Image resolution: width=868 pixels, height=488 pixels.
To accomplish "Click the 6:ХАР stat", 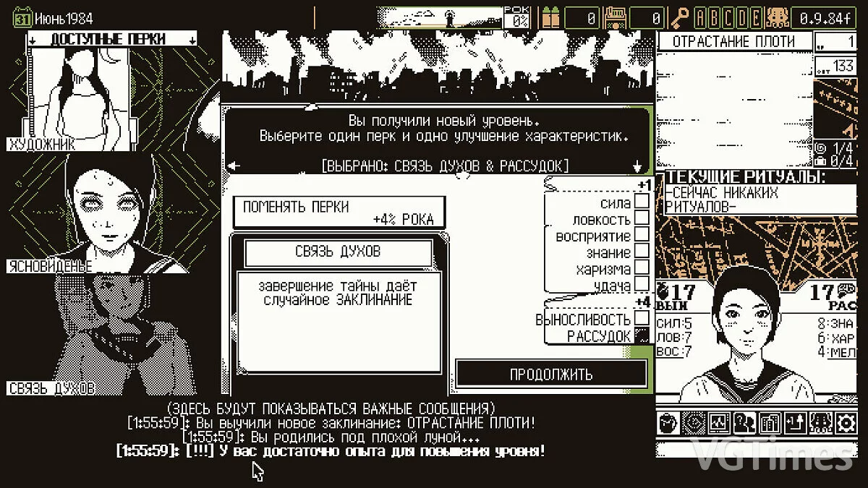I will [837, 338].
